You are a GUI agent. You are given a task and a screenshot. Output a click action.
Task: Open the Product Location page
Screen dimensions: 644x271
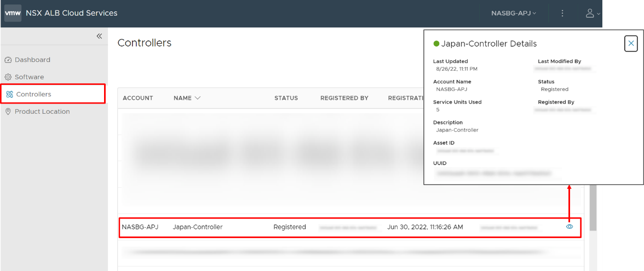pos(42,112)
